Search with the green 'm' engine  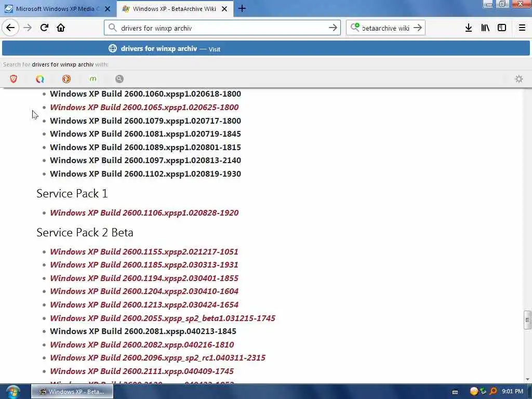[93, 79]
